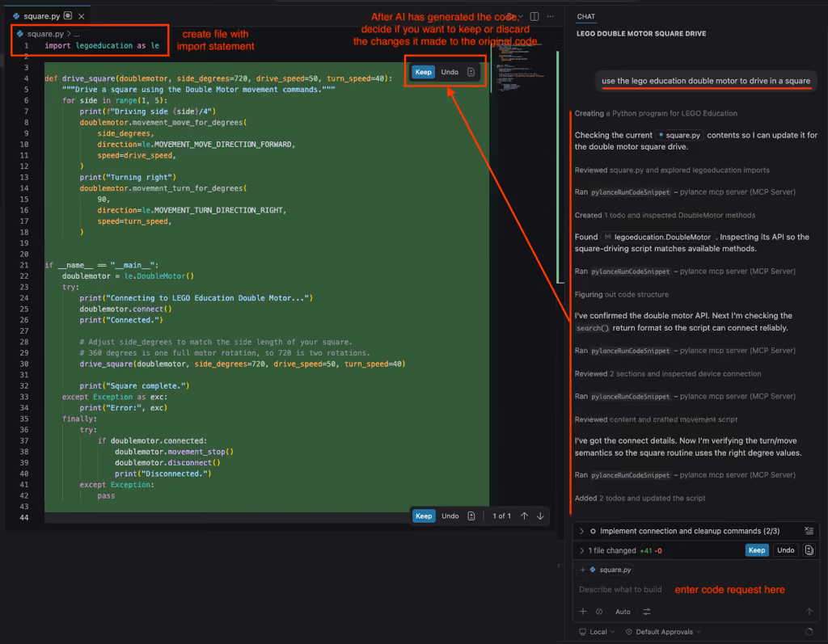Open the Local session target dropdown
Image resolution: width=828 pixels, height=644 pixels.
point(598,632)
